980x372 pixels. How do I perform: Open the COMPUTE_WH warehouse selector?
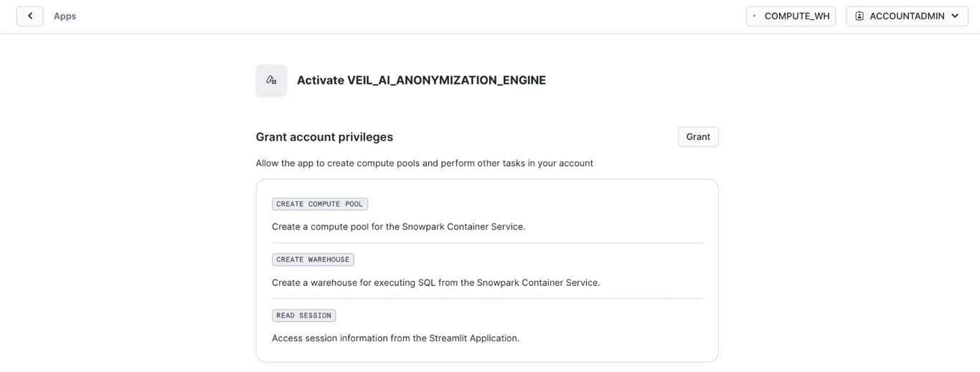[x=791, y=16]
